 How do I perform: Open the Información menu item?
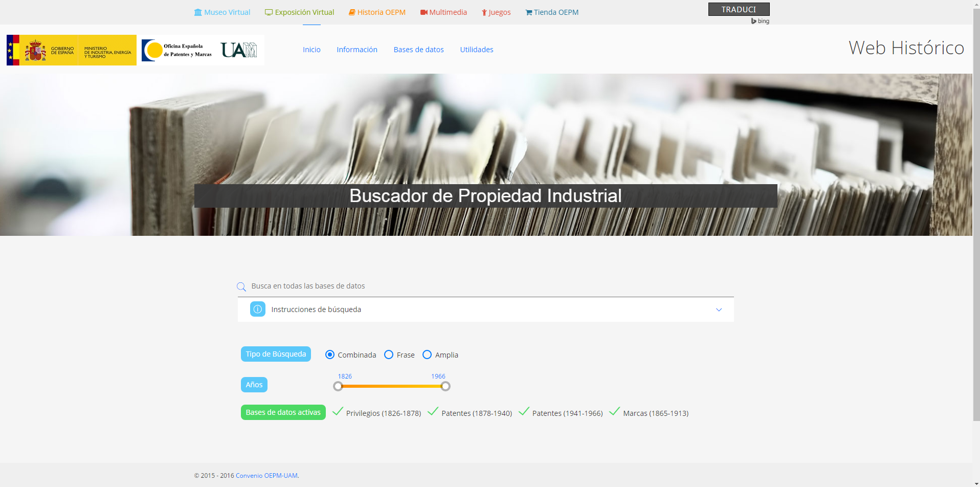tap(357, 50)
